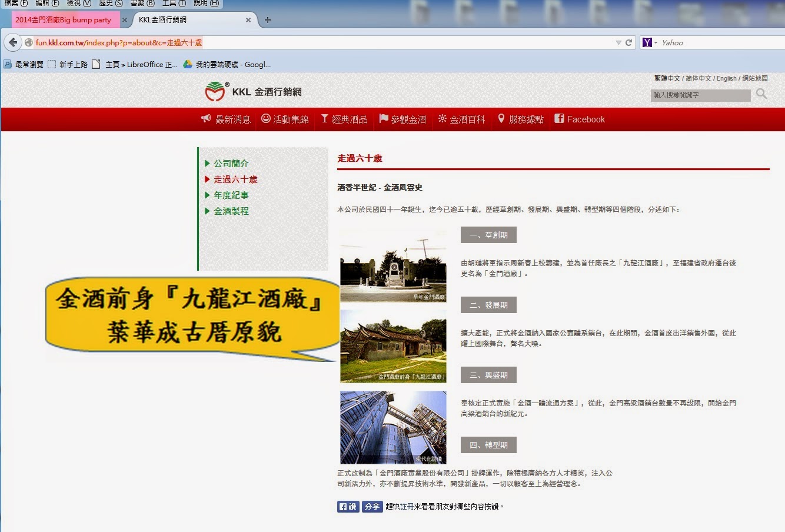This screenshot has height=532, width=785.
Task: Click the 二、發展期 label
Action: click(488, 305)
